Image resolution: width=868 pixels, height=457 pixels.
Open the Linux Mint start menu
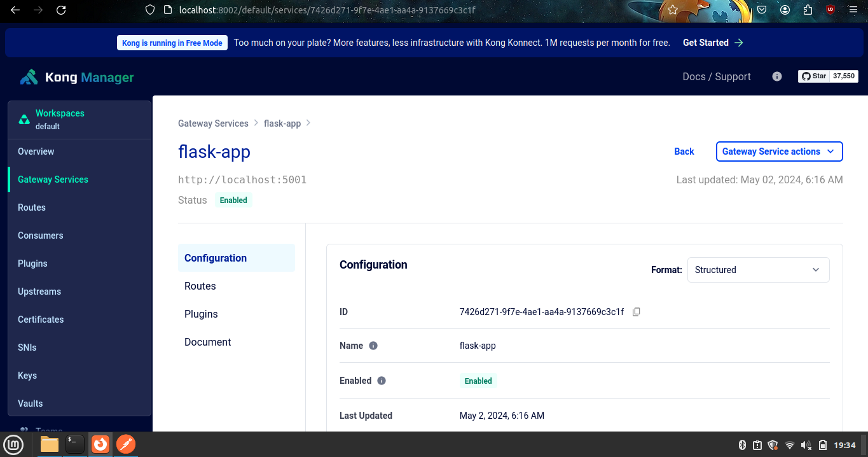[14, 444]
